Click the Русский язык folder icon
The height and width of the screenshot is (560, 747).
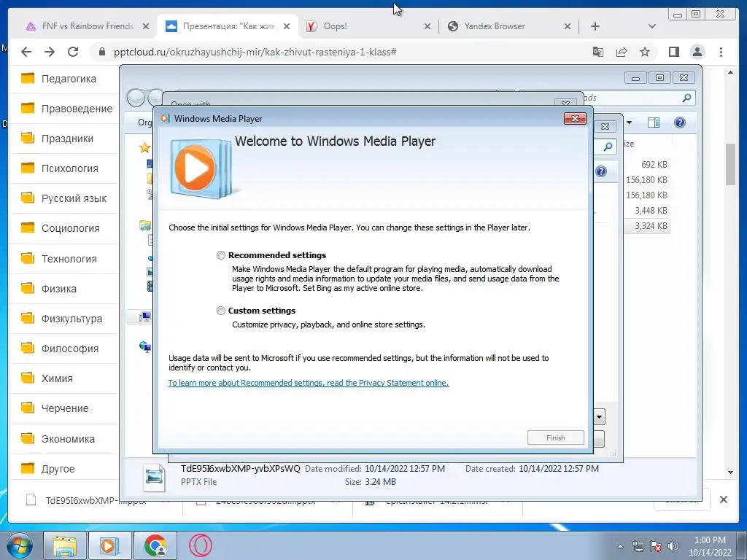pyautogui.click(x=28, y=198)
